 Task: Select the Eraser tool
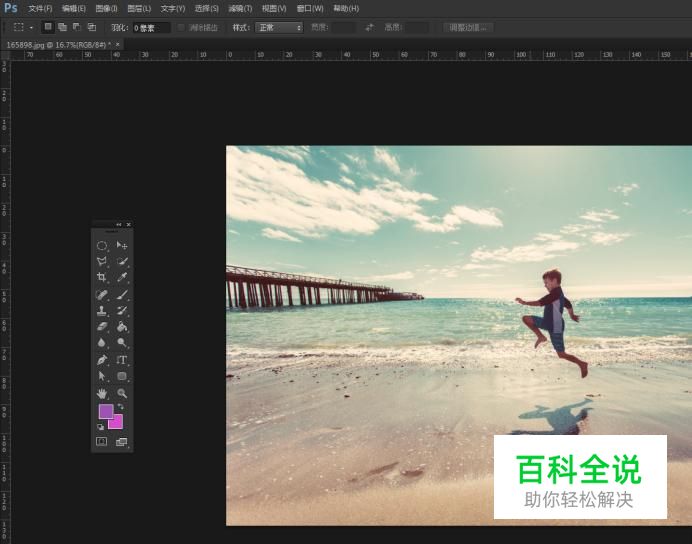102,326
